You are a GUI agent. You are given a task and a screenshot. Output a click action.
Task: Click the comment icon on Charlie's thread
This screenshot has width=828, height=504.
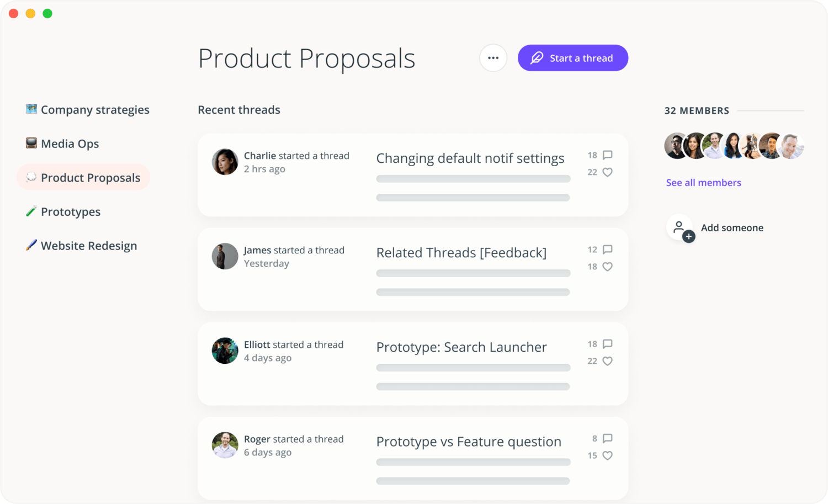pos(607,155)
